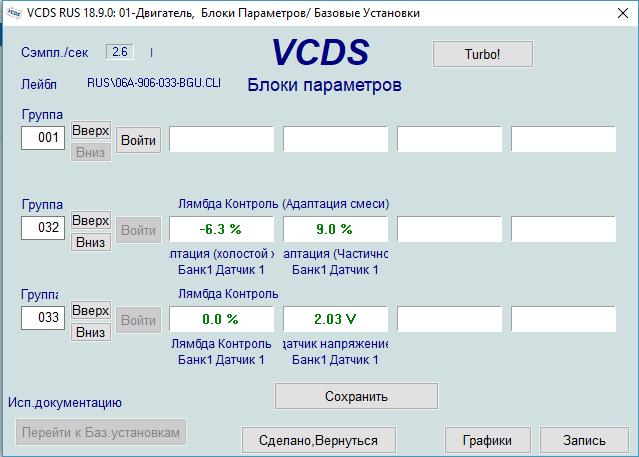Viewport: 639px width, 457px height.
Task: Open Графики view
Action: pos(487,440)
